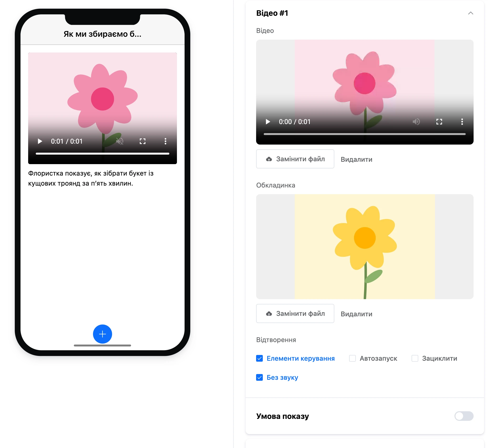Click volume icon in Відео panel player
496x448 pixels.
(416, 122)
